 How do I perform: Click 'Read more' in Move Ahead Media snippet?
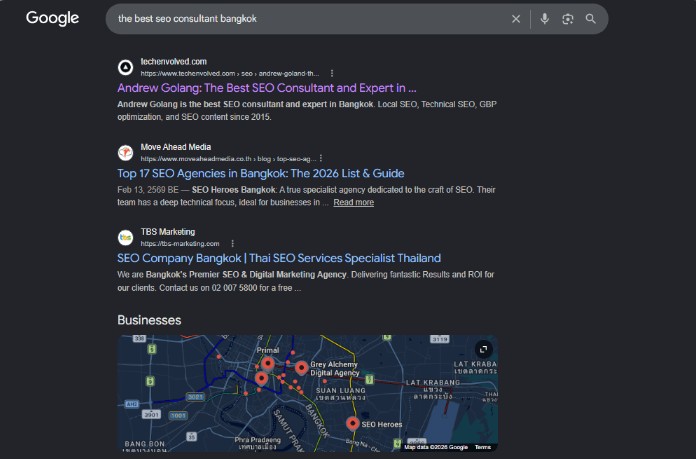coord(354,202)
